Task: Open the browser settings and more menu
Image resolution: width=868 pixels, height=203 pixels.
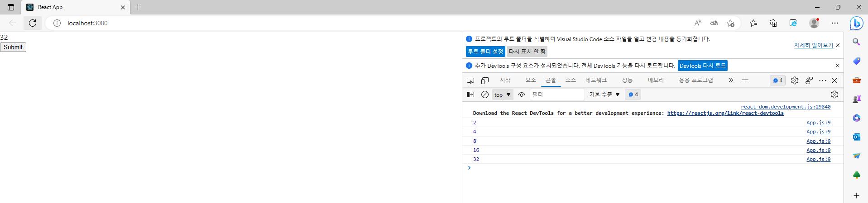Action: [x=835, y=23]
